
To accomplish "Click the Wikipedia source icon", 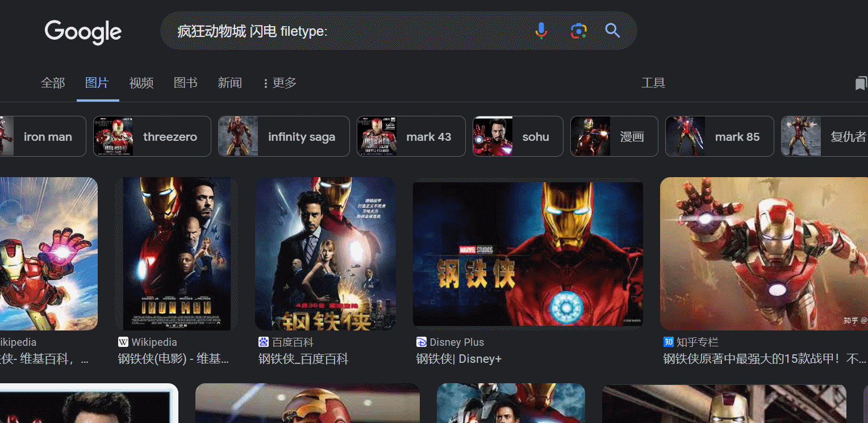I will pos(123,342).
